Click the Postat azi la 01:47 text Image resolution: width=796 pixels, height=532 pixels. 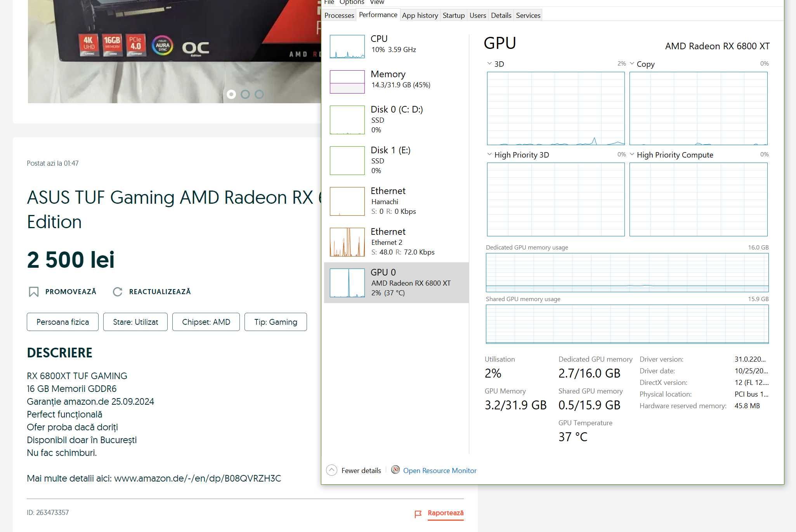pos(52,163)
